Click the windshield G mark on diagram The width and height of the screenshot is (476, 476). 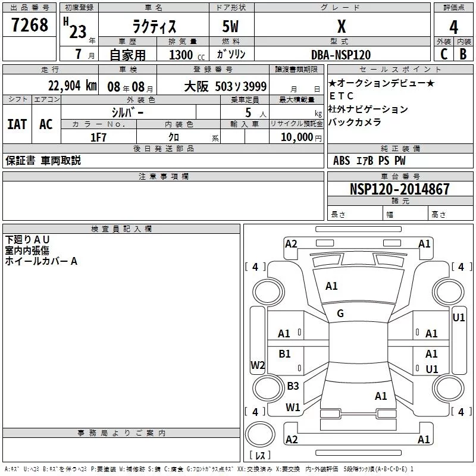[x=340, y=314]
